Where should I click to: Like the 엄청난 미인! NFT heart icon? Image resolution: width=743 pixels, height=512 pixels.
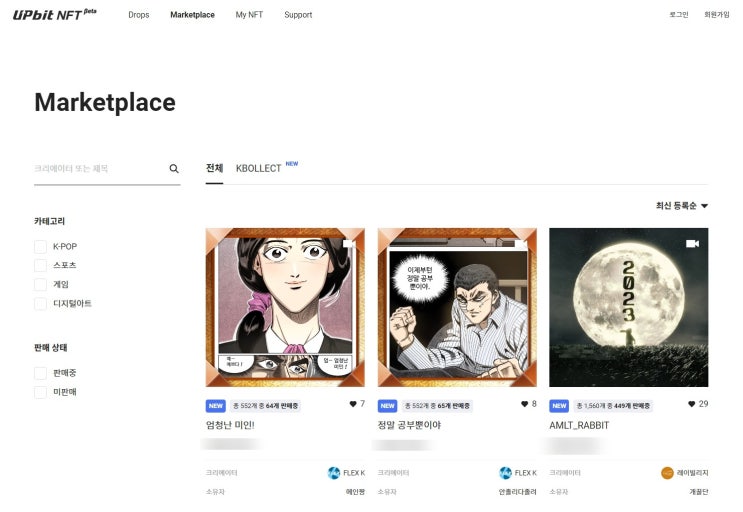(x=353, y=404)
